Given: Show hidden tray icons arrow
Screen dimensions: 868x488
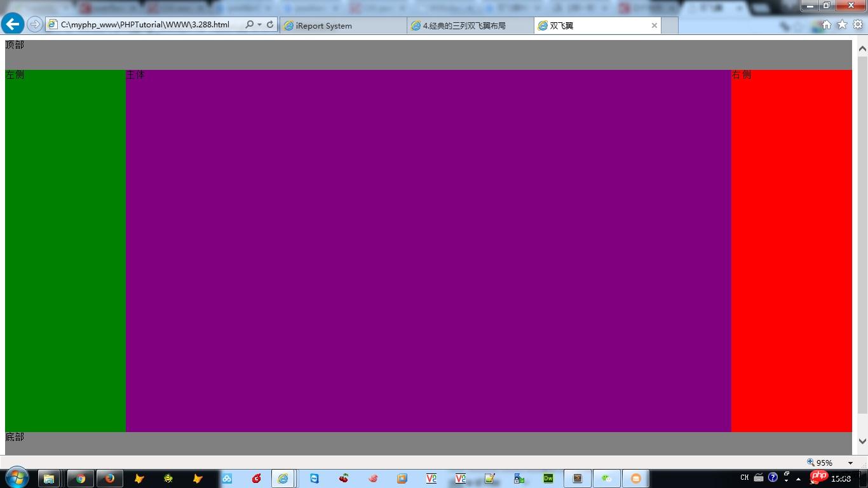Looking at the screenshot, I should tap(798, 478).
